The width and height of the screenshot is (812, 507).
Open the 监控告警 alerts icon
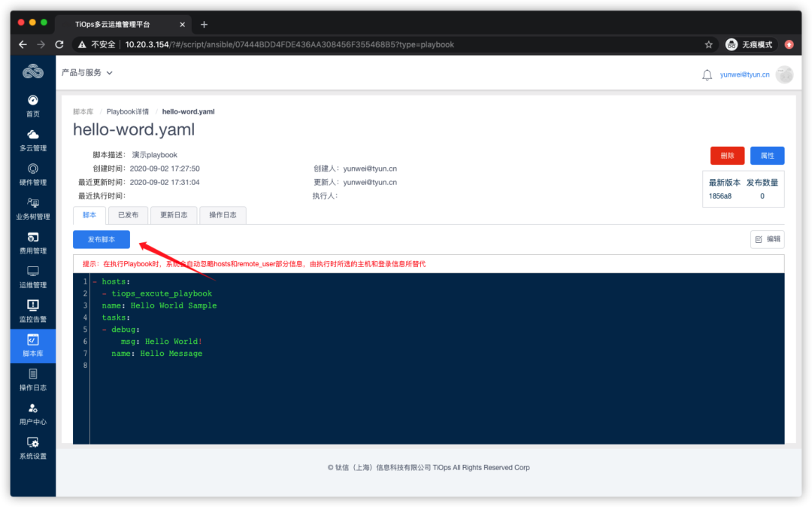pyautogui.click(x=32, y=311)
